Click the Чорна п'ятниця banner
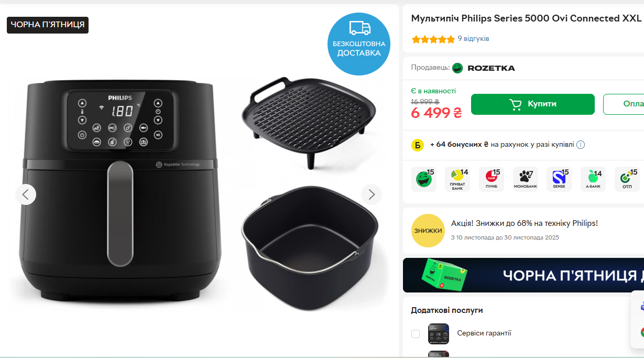The image size is (644, 358). click(523, 275)
